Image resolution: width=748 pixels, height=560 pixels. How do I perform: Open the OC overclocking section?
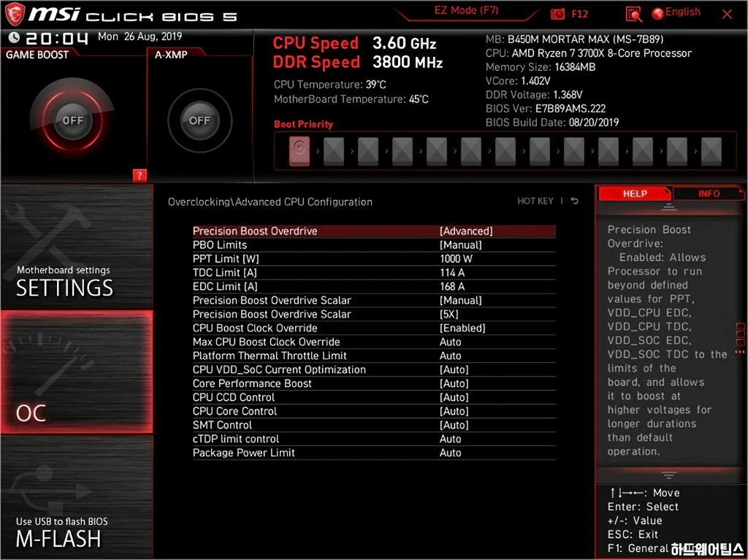tap(77, 372)
